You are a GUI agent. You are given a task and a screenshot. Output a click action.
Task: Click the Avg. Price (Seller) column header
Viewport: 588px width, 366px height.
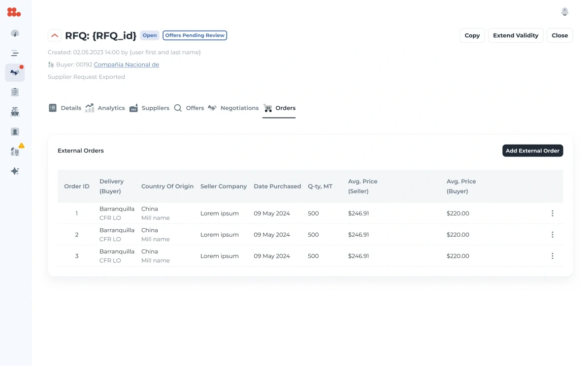[x=362, y=186]
